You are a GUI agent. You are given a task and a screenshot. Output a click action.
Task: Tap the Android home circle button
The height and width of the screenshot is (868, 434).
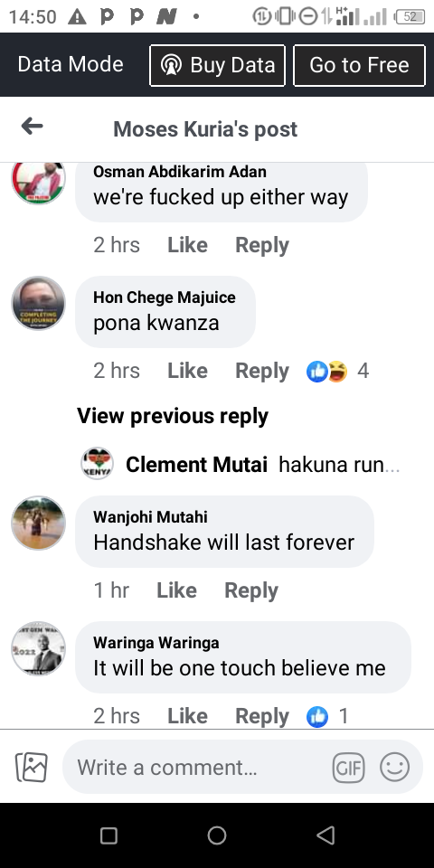click(x=216, y=835)
